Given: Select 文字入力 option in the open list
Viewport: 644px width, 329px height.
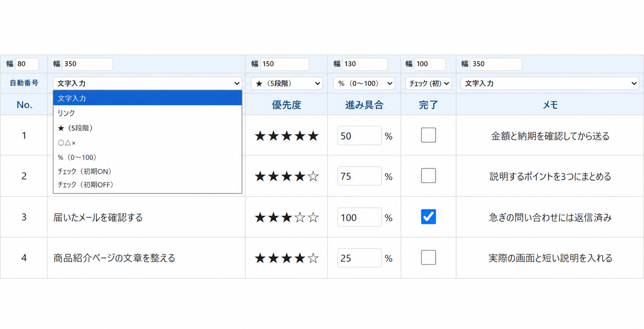Looking at the screenshot, I should pos(147,98).
